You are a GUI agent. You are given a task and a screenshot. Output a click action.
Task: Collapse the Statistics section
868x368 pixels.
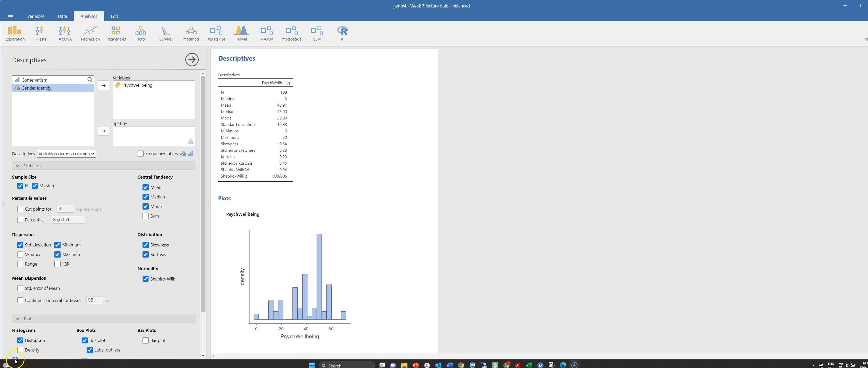tap(18, 166)
